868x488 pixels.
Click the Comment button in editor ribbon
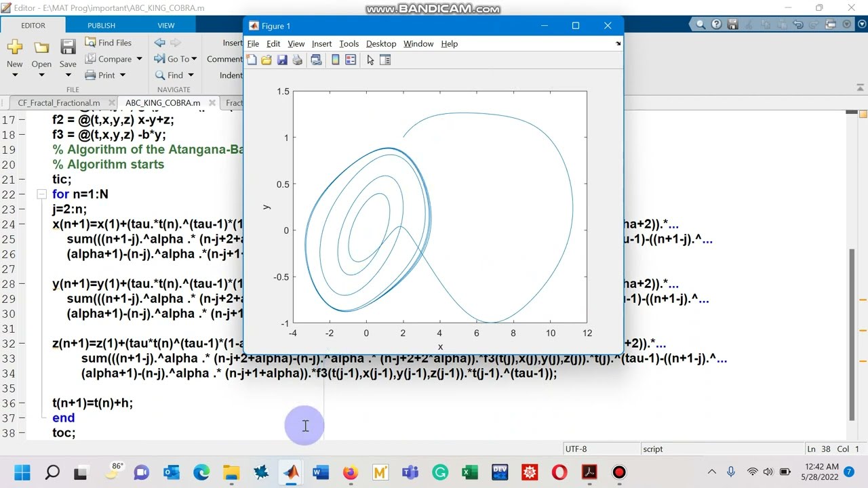[224, 59]
